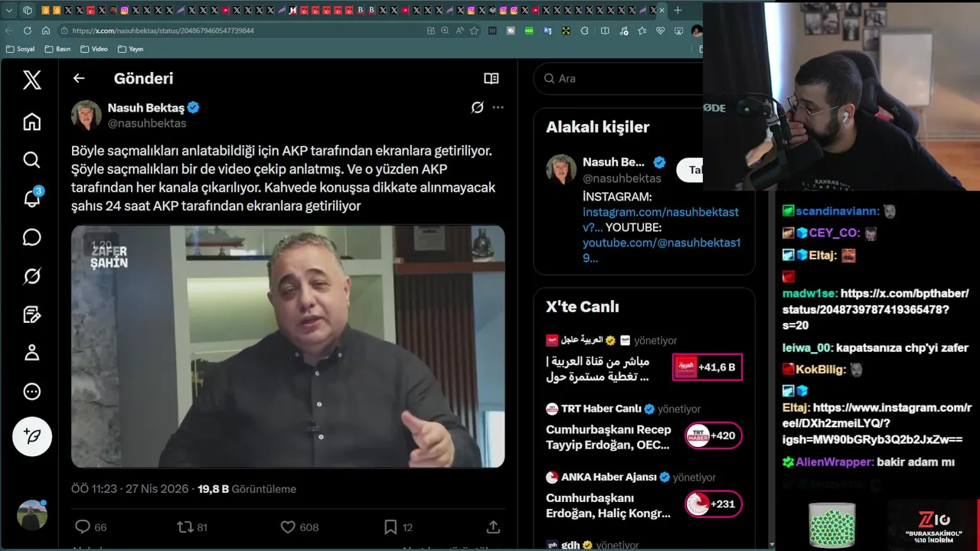Click the browser home button
980x551 pixels.
[46, 31]
